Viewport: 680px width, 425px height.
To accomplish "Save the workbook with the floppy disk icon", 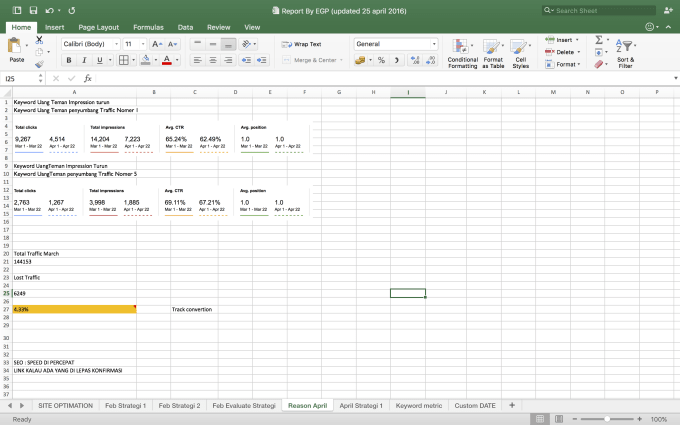I will coord(33,10).
